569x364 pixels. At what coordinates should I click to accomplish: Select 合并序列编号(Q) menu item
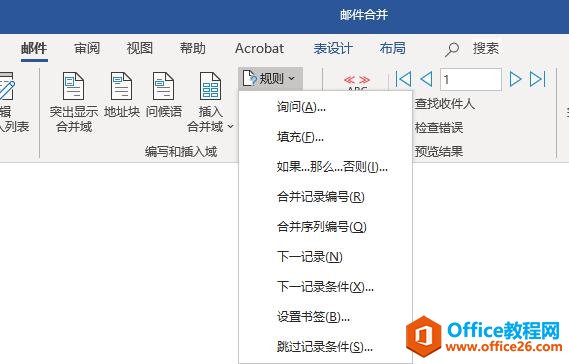326,227
